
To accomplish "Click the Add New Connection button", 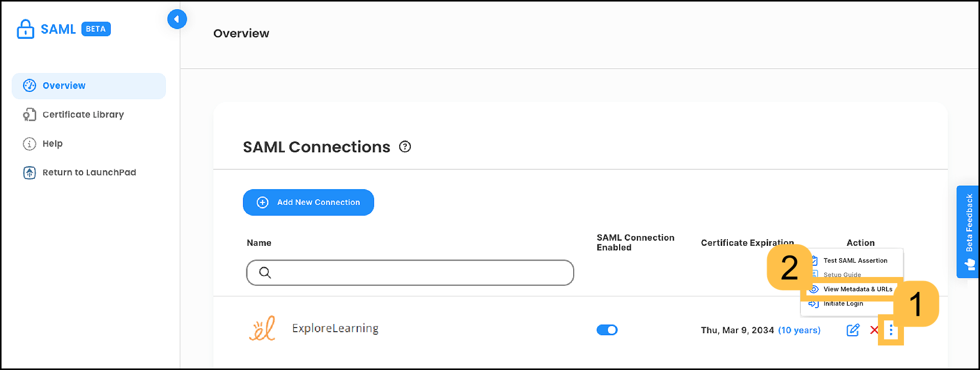I will pos(308,202).
